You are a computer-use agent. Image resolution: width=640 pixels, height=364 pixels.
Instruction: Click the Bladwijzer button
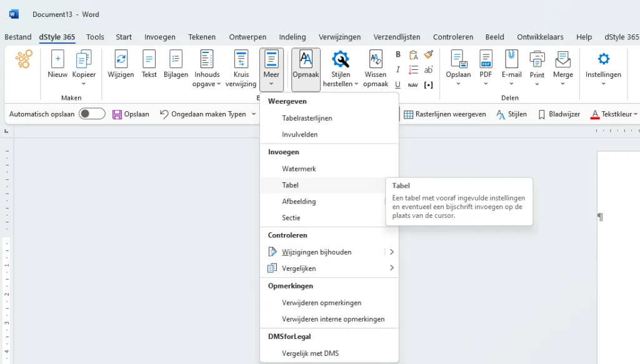[x=559, y=114]
